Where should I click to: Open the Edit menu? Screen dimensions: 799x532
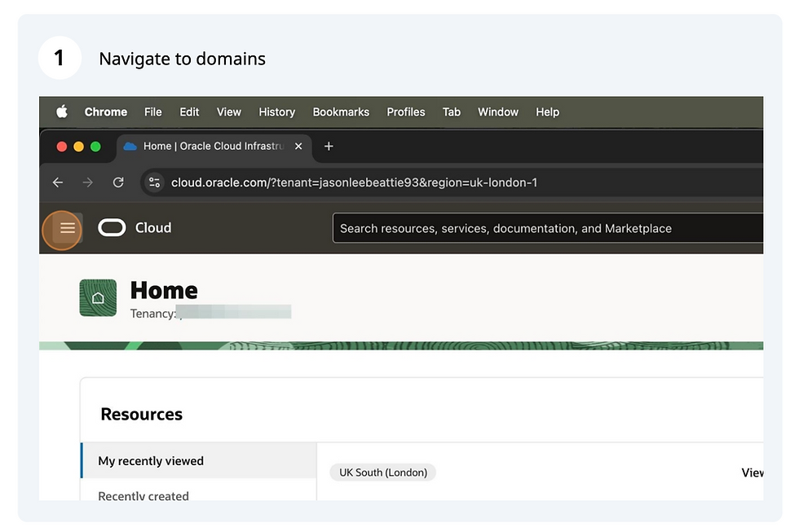(x=189, y=112)
